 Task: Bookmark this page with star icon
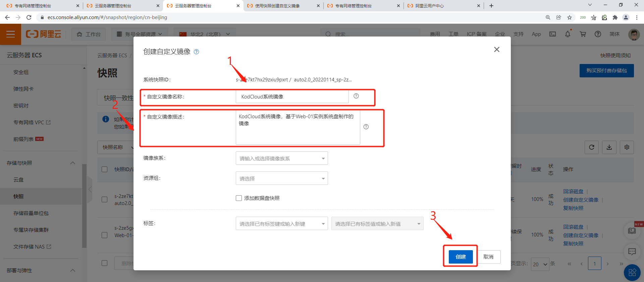tap(570, 17)
